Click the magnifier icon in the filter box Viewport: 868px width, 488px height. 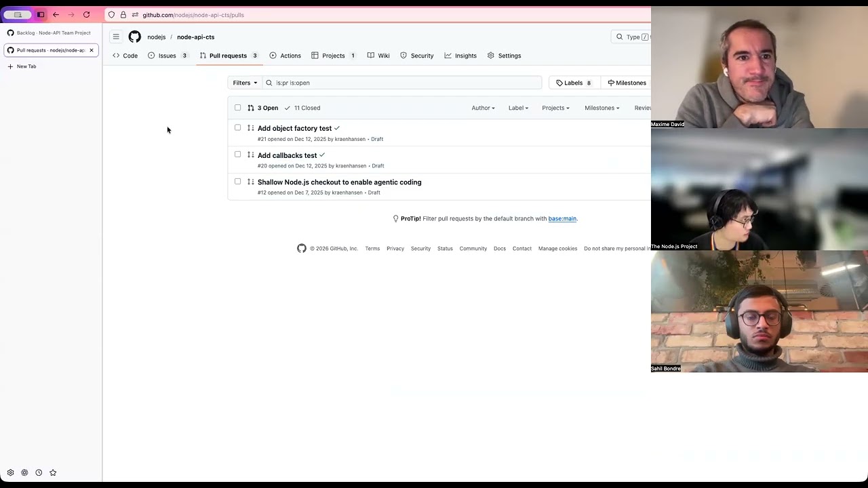(x=269, y=83)
